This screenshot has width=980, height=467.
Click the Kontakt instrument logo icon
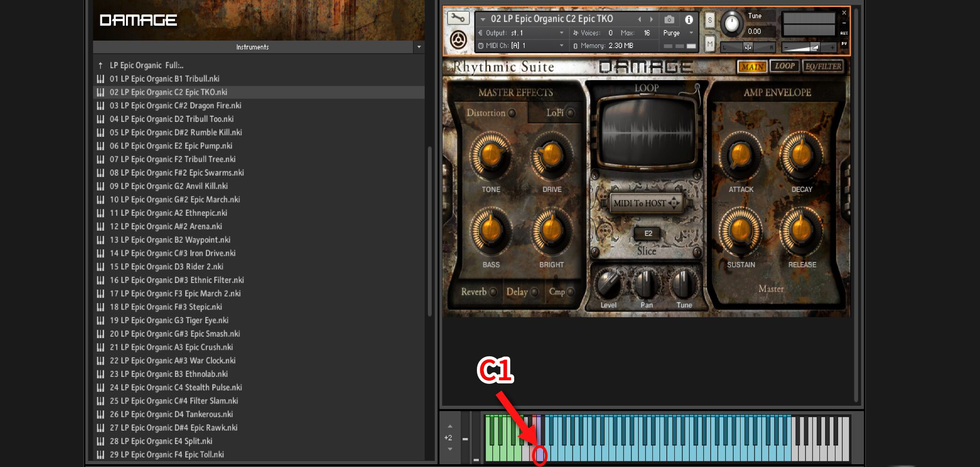coord(458,40)
